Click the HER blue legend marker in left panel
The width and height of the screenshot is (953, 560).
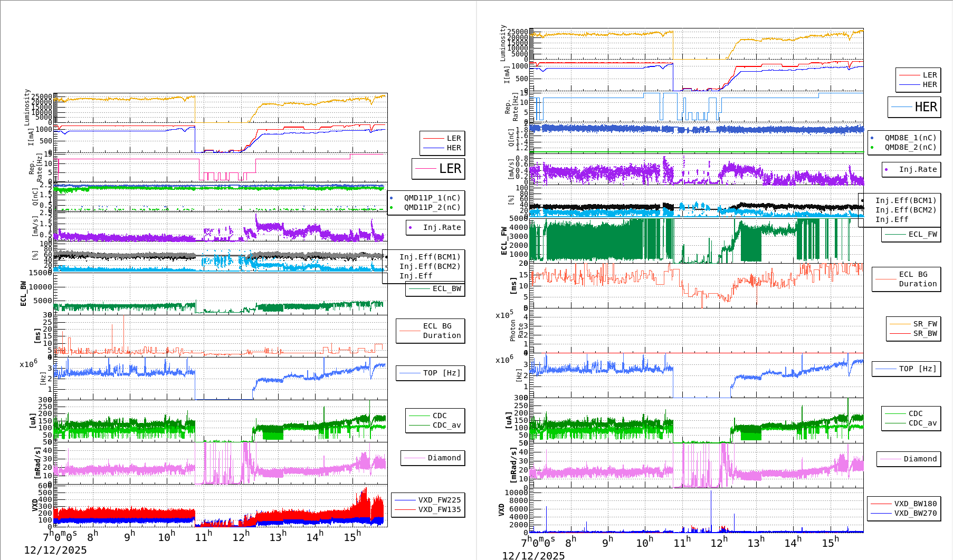(434, 148)
